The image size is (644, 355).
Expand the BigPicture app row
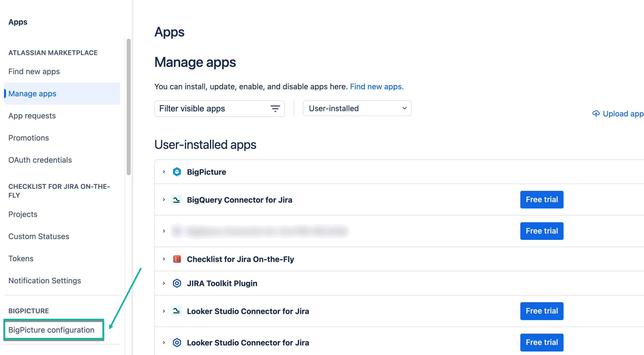[x=164, y=172]
